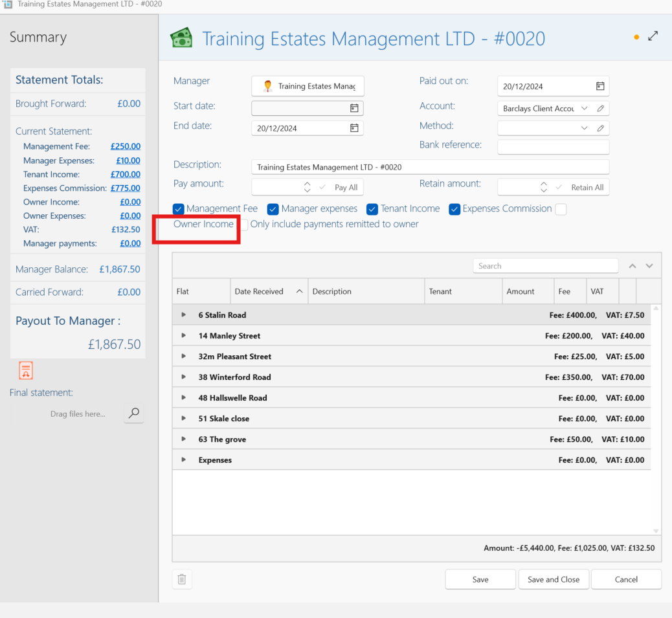Expand the 63 The grove row
672x618 pixels.
(183, 439)
